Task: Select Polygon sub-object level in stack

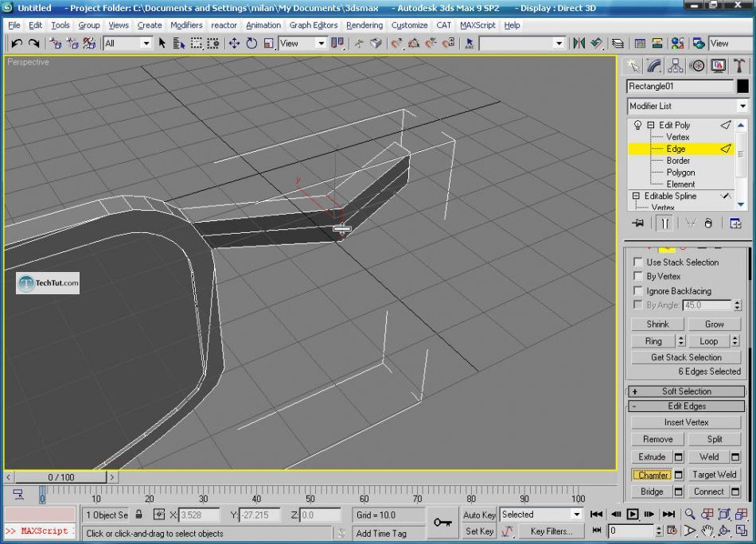Action: click(x=680, y=173)
